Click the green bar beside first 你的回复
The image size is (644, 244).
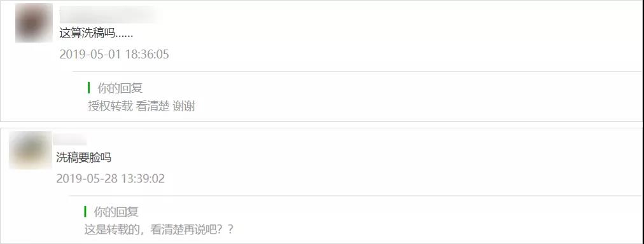(88, 88)
